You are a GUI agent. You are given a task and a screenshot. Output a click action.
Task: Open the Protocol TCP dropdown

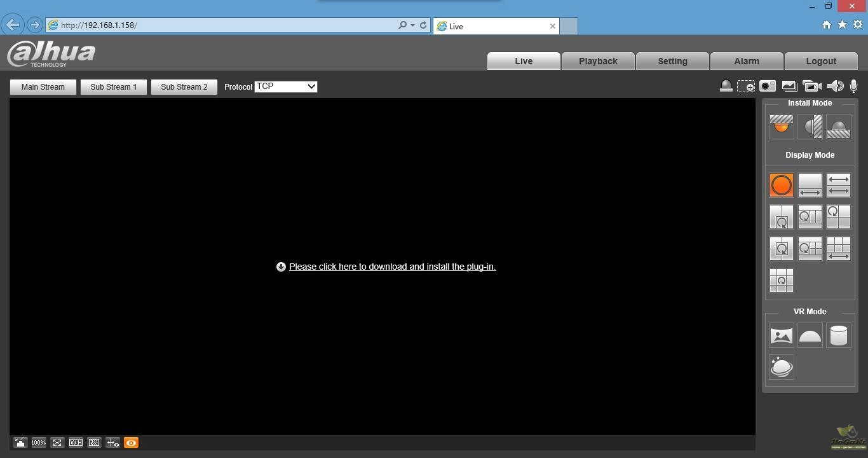285,87
